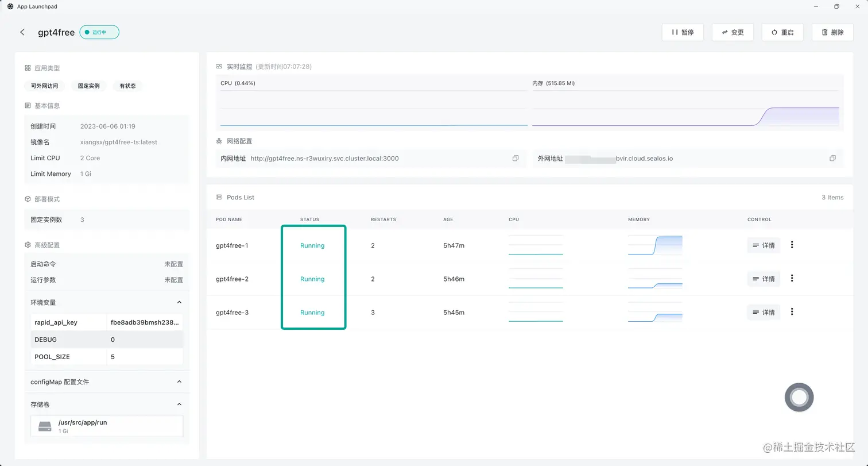
Task: Open the three-dot menu for gpt4free-2
Action: coord(792,278)
